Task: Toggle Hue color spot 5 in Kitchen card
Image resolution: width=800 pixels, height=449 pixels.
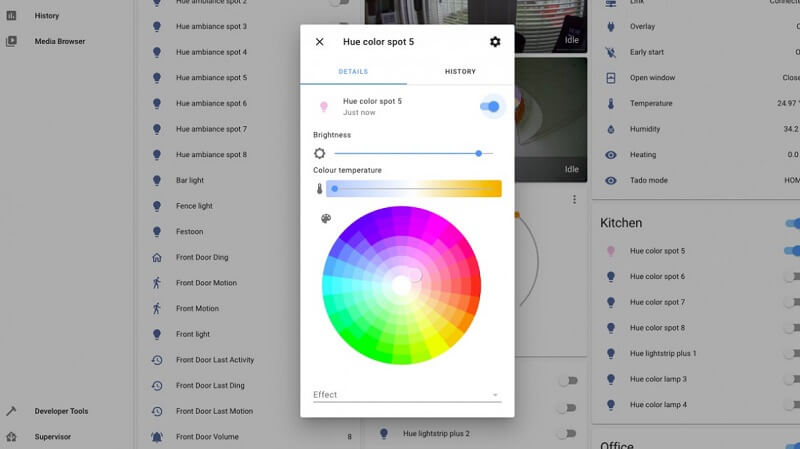Action: 791,251
